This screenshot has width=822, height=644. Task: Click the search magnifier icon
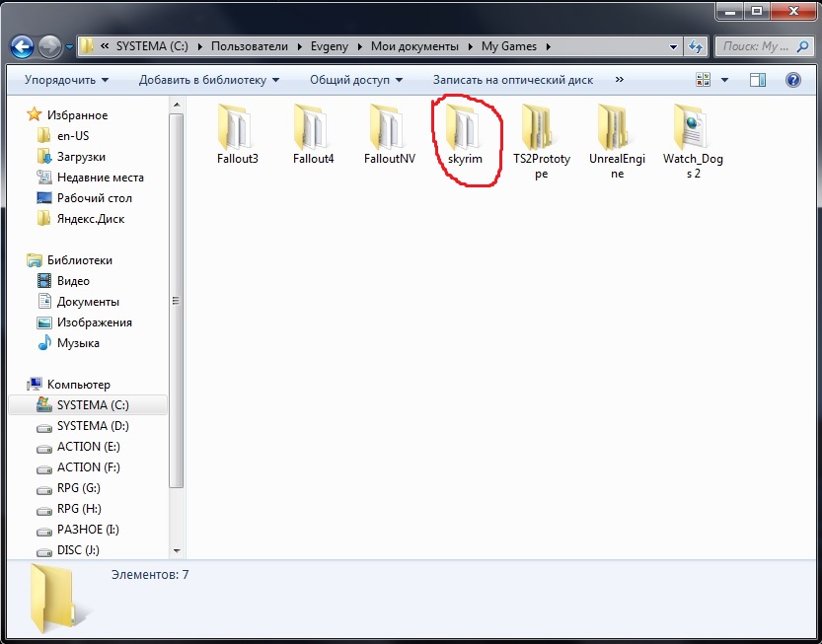[802, 46]
